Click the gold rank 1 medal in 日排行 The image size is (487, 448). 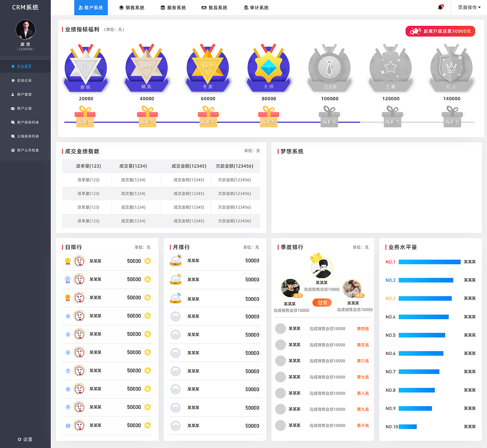tap(68, 261)
